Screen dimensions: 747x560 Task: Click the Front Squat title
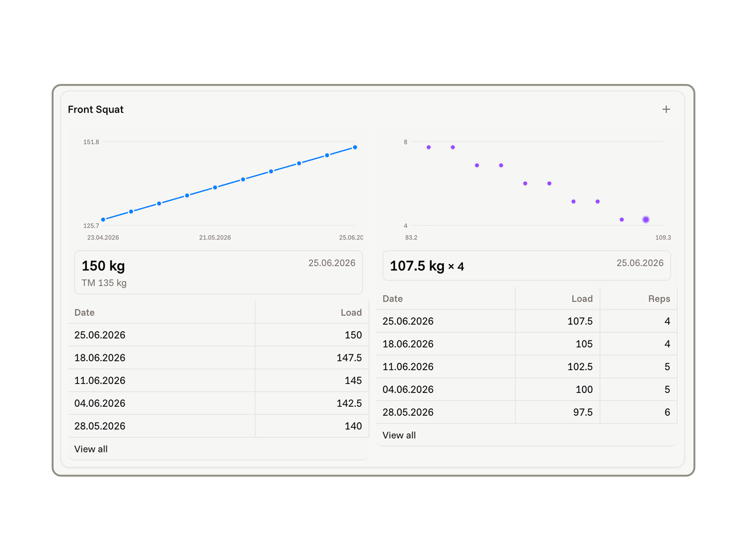coord(96,110)
